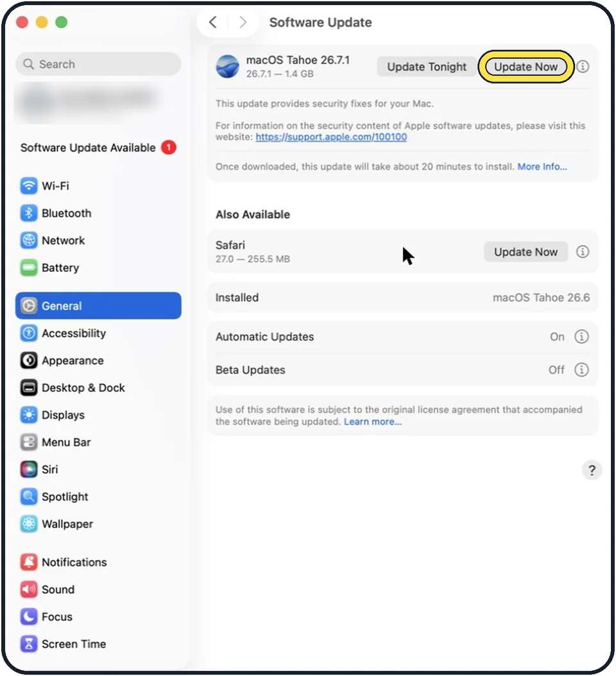Screen dimensions: 616x676
Task: Open Automatic Updates info button
Action: pyautogui.click(x=581, y=337)
